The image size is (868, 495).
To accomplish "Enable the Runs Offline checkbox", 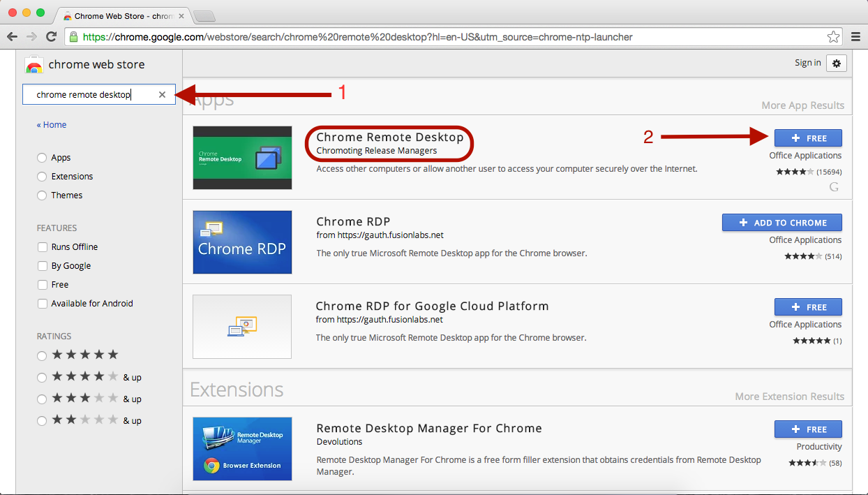I will click(x=43, y=247).
